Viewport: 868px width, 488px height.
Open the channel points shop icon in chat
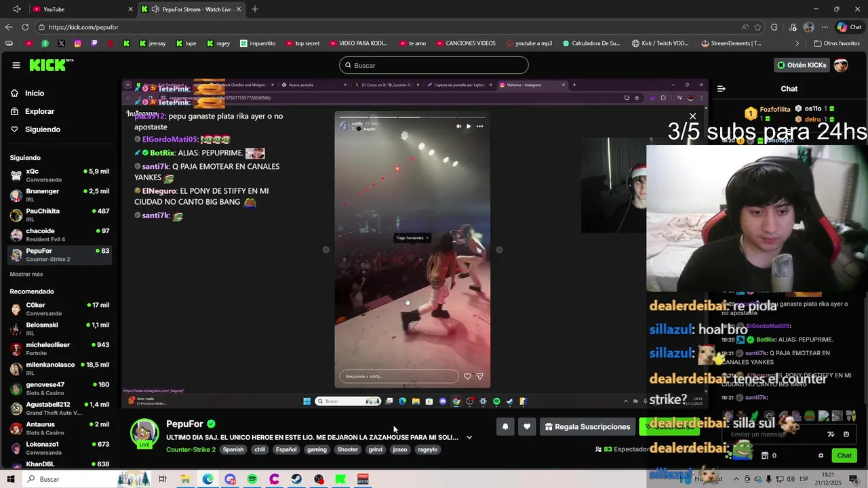pos(765,455)
